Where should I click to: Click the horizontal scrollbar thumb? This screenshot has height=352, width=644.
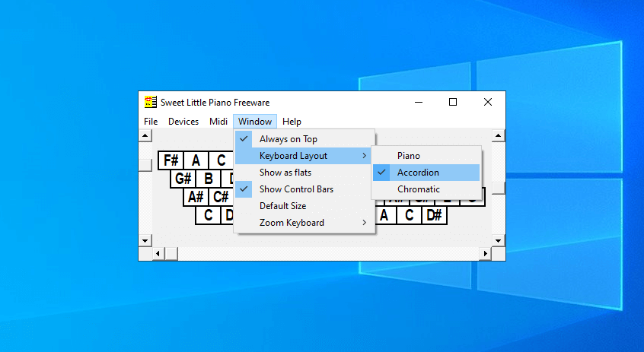(171, 253)
